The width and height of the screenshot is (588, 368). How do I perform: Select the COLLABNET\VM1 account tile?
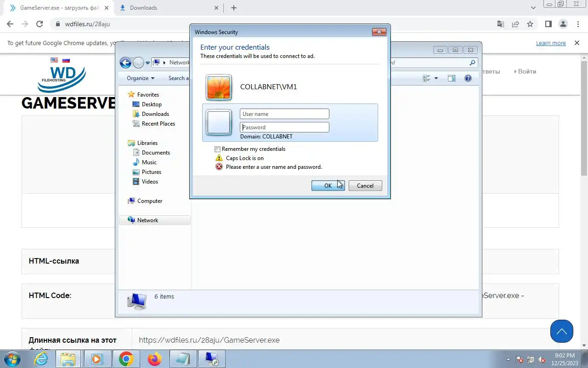(290, 87)
